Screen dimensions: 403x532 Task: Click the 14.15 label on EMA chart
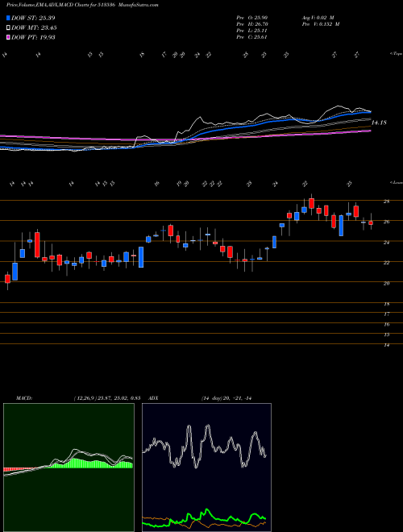[x=379, y=123]
